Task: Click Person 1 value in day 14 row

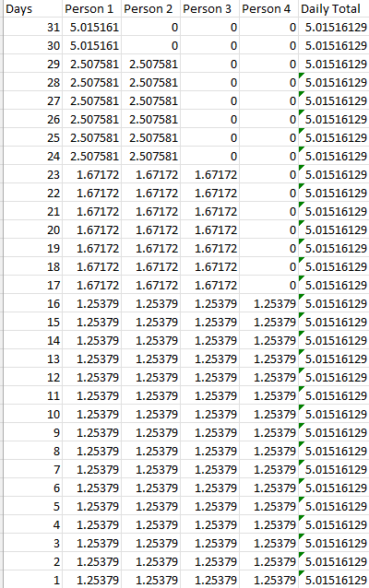Action: [91, 340]
